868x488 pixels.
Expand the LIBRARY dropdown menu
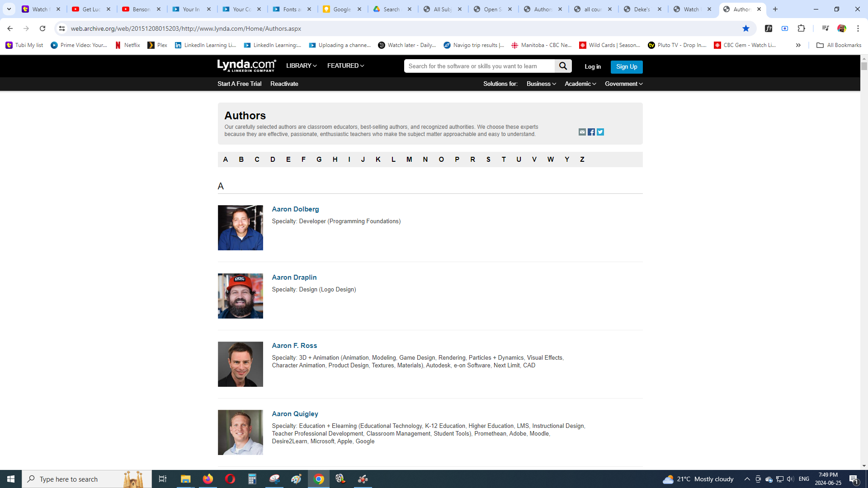301,66
